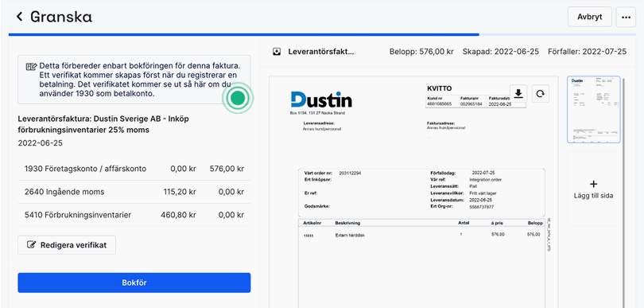Click the plus icon to add page
This screenshot has height=308, width=644.
(593, 184)
